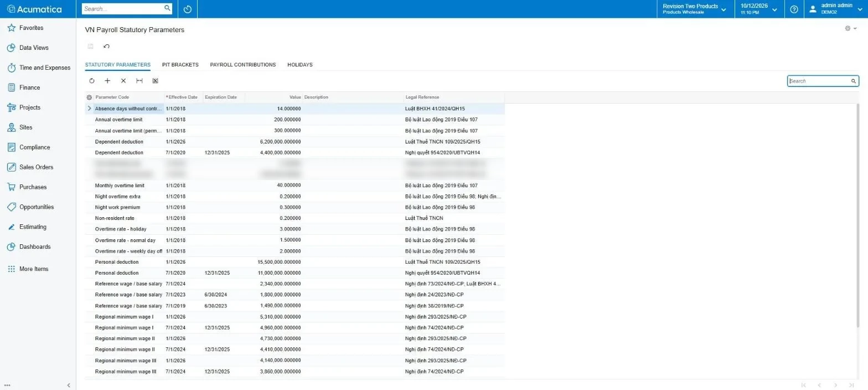Sort by the Effective Date column header
This screenshot has height=390, width=868.
click(184, 97)
